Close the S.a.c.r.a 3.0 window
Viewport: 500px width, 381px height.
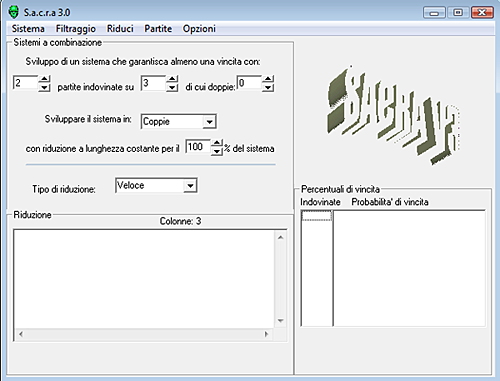coord(482,13)
